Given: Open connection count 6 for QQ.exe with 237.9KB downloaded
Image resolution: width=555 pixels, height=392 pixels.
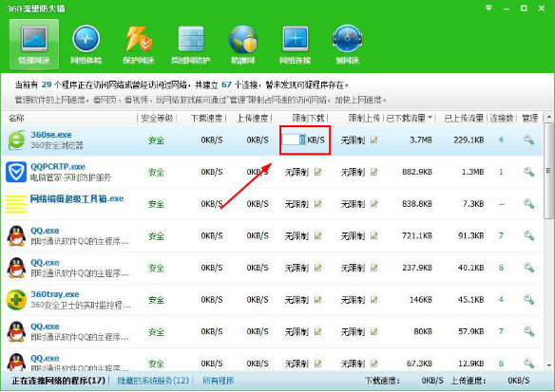Looking at the screenshot, I should [501, 268].
